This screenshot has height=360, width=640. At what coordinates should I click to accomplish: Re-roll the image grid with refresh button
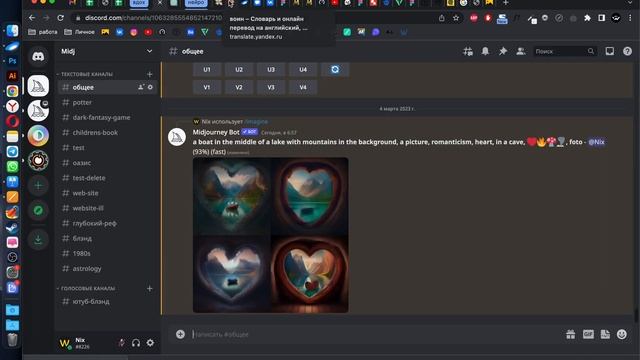[x=335, y=70]
